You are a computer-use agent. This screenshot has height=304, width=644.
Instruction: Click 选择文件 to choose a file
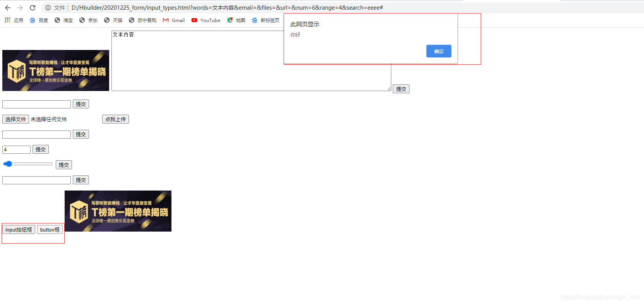tap(15, 119)
